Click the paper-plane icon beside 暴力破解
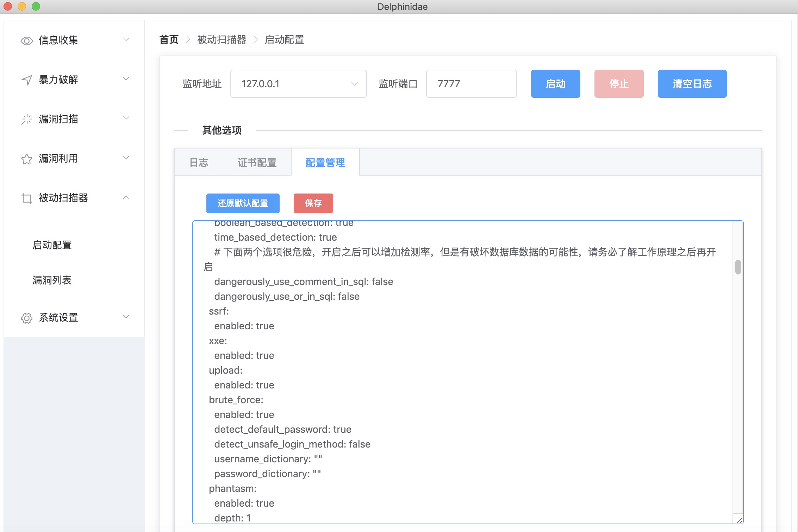The height and width of the screenshot is (532, 798). [27, 80]
